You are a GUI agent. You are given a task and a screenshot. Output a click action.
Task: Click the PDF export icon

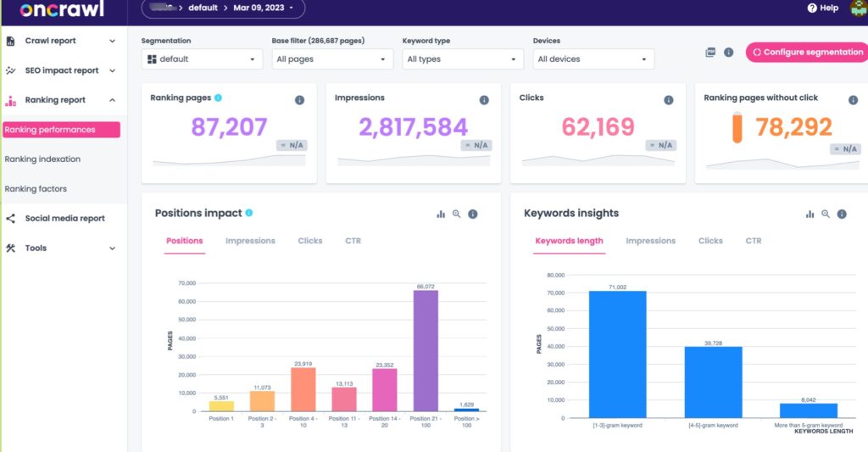(x=710, y=53)
